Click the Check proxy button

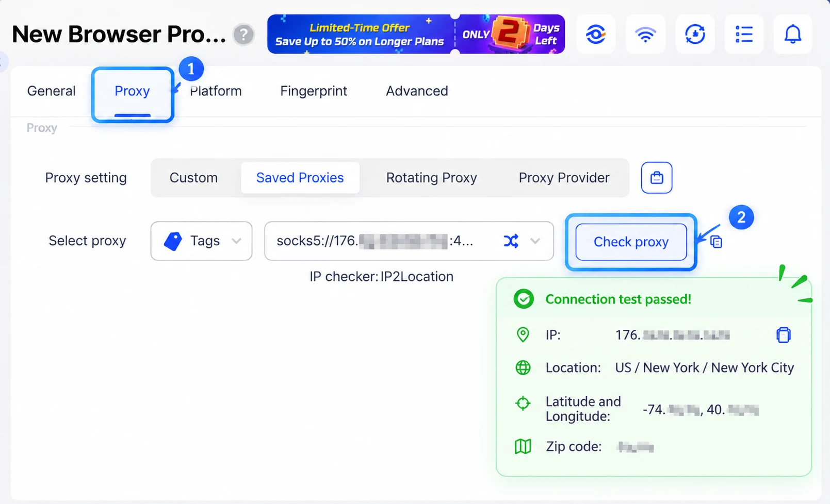[631, 242]
